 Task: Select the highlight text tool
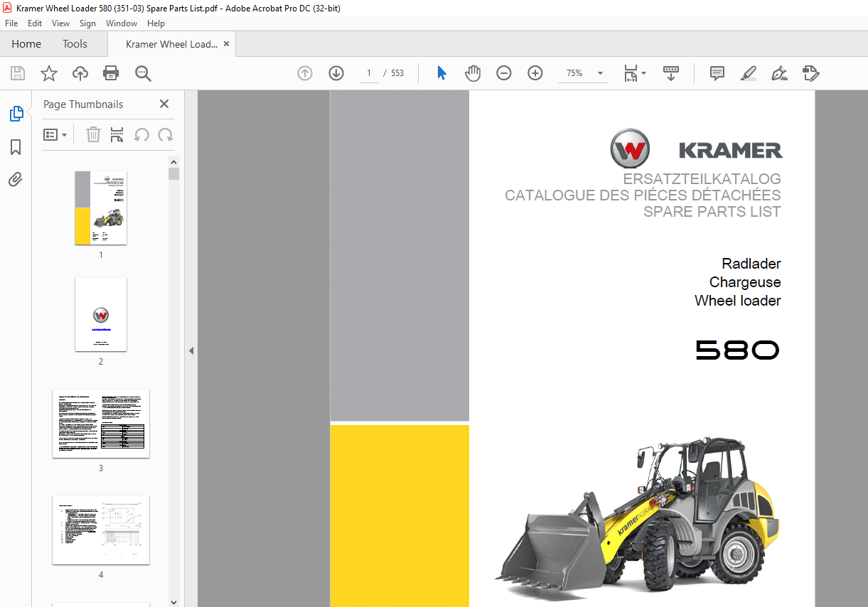pyautogui.click(x=749, y=73)
